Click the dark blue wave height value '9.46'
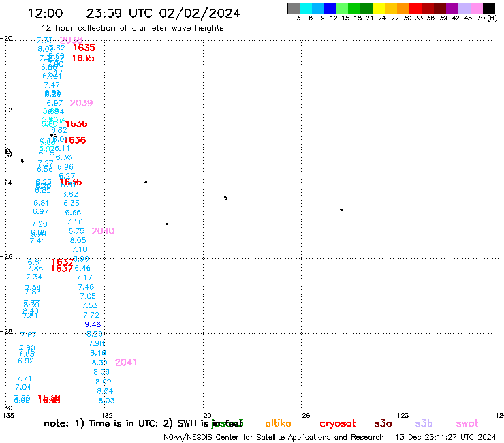This screenshot has height=443, width=504. [93, 324]
